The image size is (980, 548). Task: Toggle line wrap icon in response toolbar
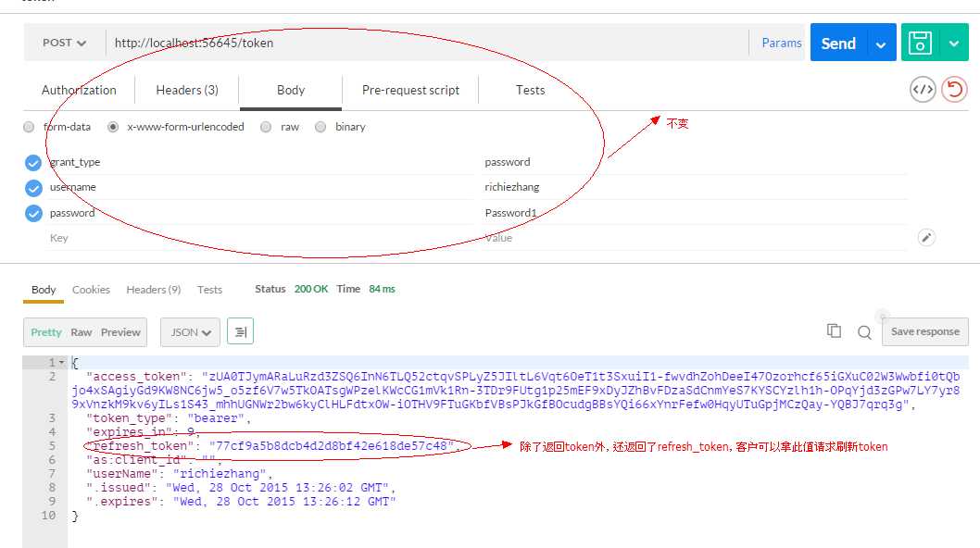point(241,331)
